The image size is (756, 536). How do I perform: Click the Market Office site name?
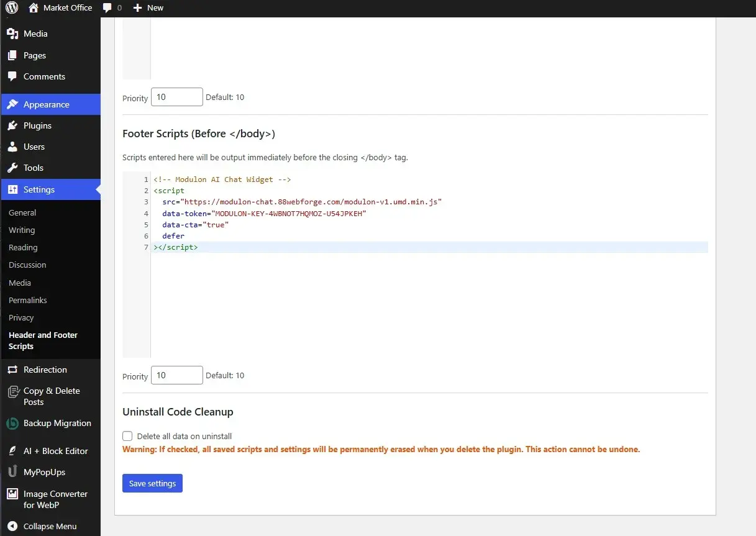(68, 8)
